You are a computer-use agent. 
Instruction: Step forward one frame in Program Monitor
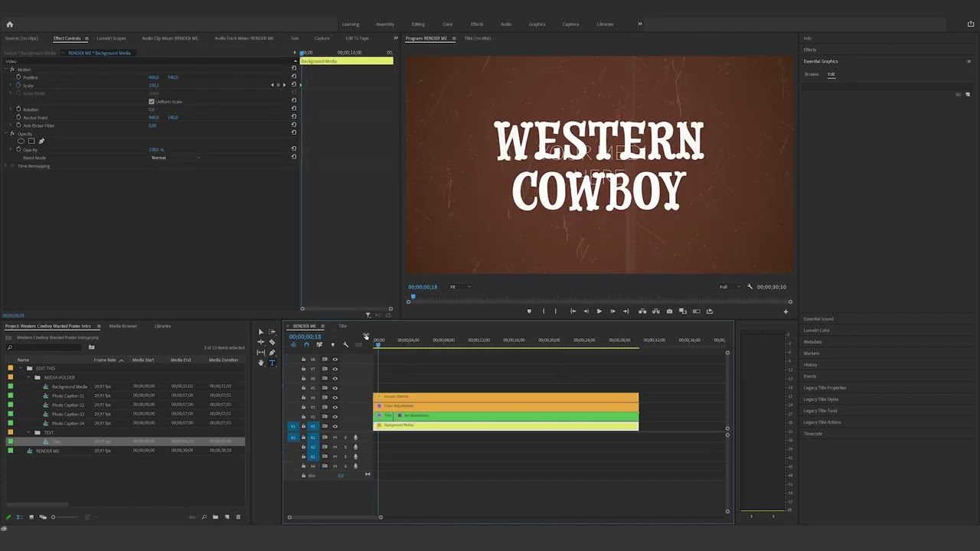[612, 311]
